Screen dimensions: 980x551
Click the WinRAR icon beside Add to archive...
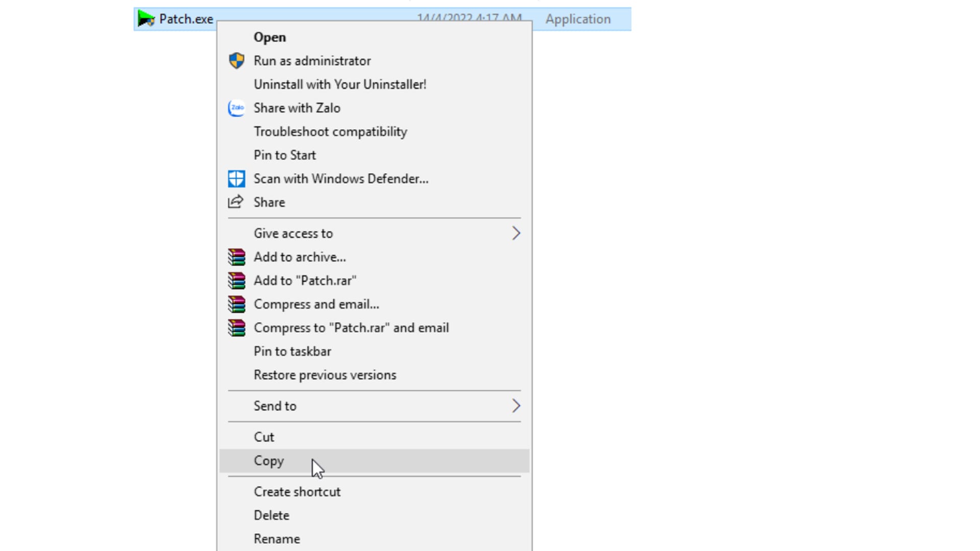[x=236, y=257]
